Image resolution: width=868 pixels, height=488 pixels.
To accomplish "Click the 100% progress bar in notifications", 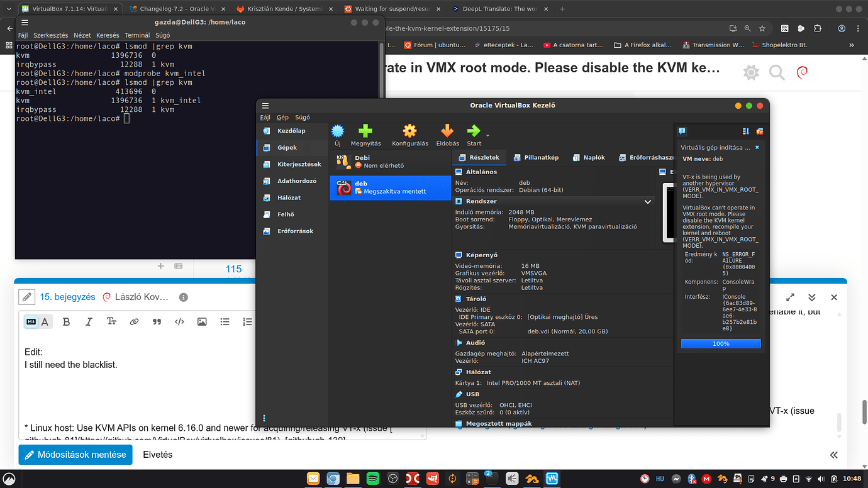I will [x=721, y=344].
